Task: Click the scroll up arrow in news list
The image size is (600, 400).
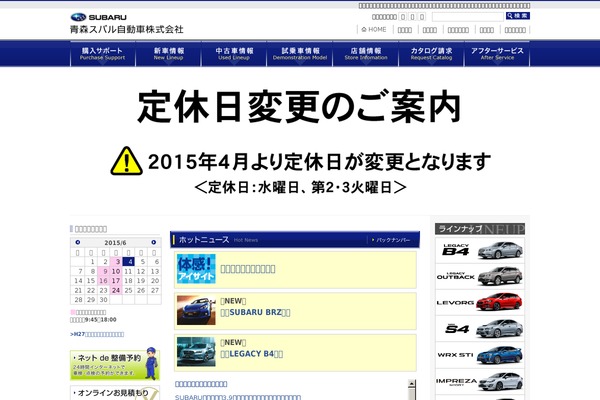Action: coord(412,384)
